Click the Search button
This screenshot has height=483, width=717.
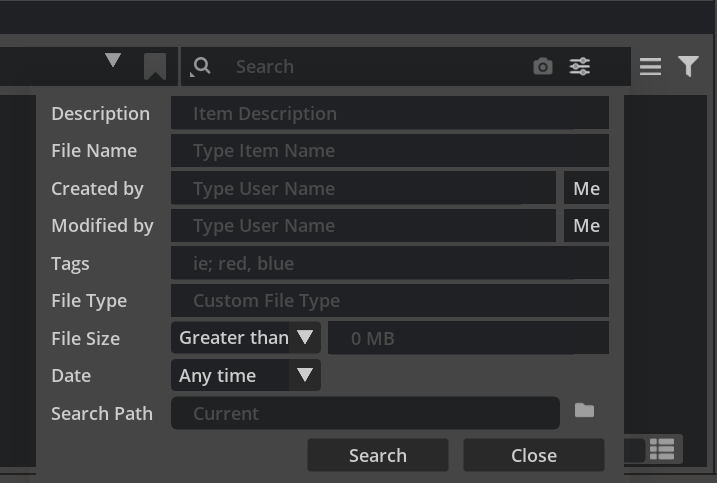378,456
